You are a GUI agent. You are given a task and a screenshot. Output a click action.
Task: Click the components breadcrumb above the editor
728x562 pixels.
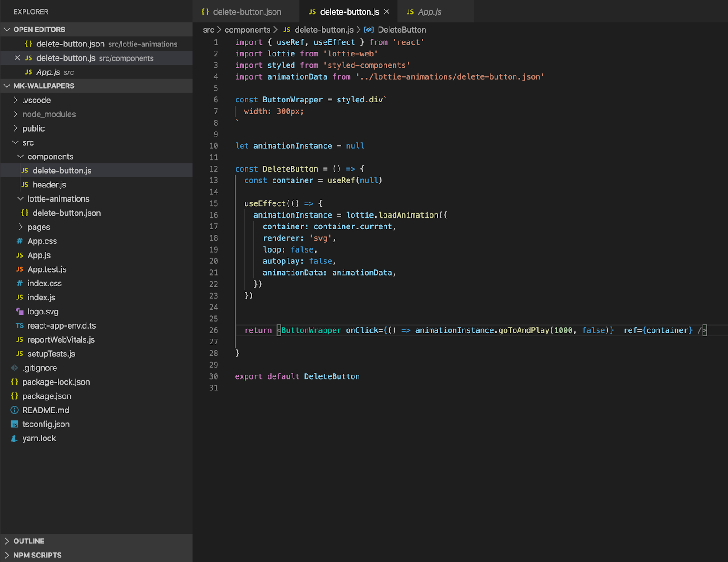click(248, 30)
